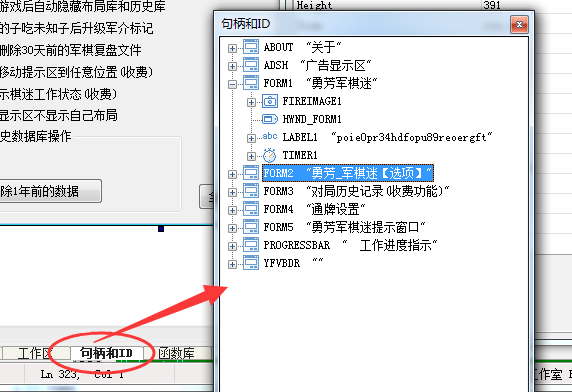The image size is (572, 392).
Task: Select FORM3 “对局历史记录(收费功能)” item
Action: tap(356, 191)
